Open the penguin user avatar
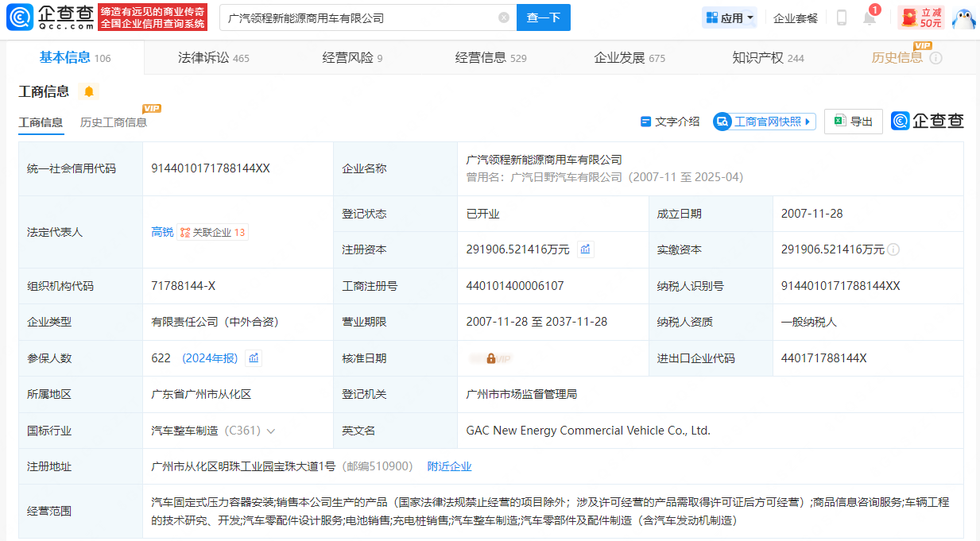The height and width of the screenshot is (541, 980). [964, 17]
